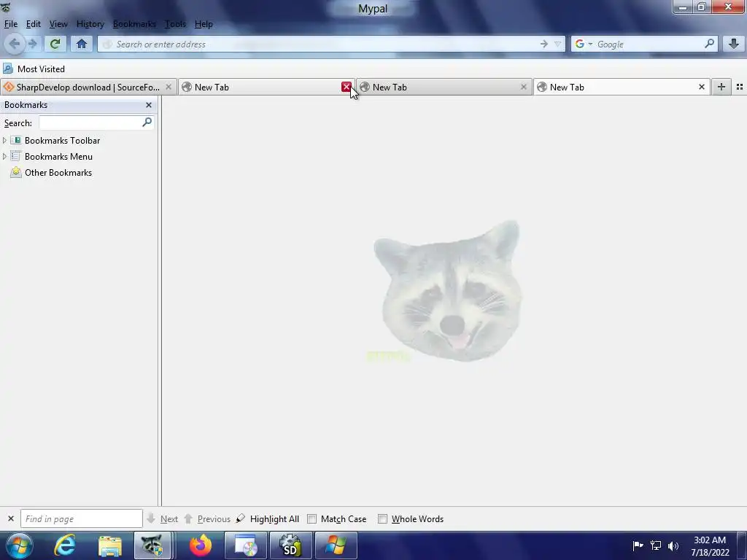Viewport: 747px width, 560px height.
Task: Click the network tray icon
Action: coord(656,545)
